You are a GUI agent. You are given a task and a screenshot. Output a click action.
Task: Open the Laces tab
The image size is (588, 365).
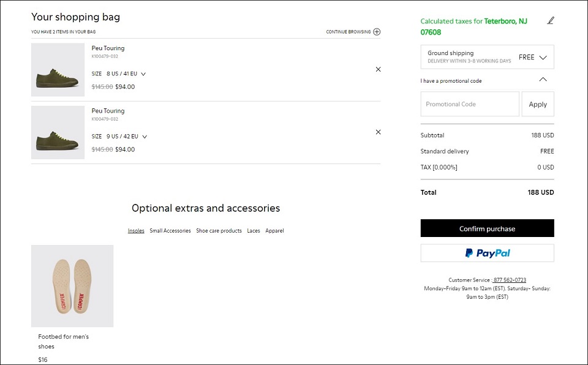coord(254,231)
